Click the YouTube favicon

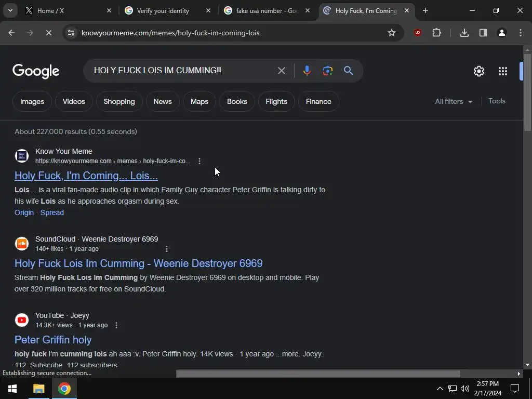(22, 320)
